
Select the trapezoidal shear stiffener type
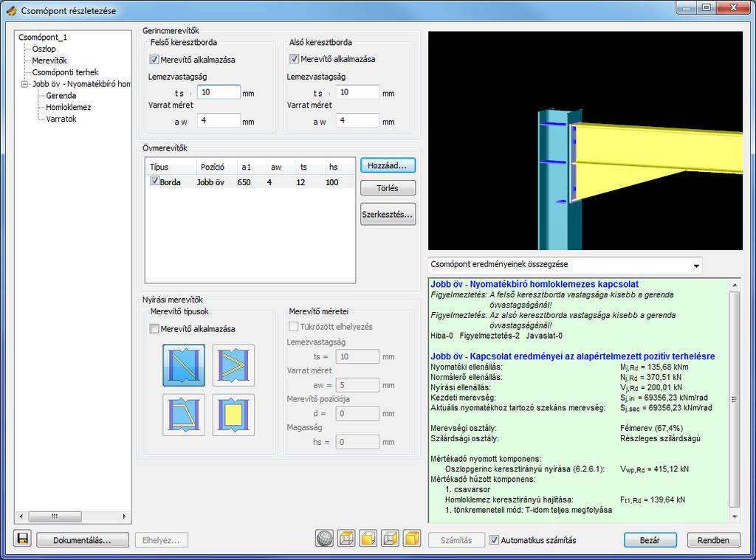tap(184, 415)
